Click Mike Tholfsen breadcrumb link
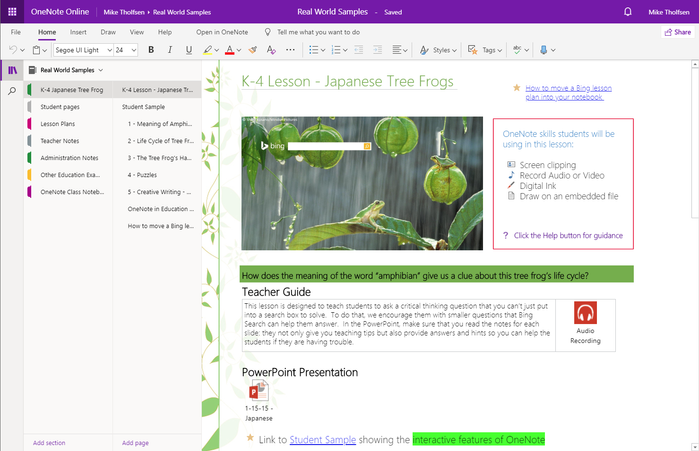 (124, 12)
